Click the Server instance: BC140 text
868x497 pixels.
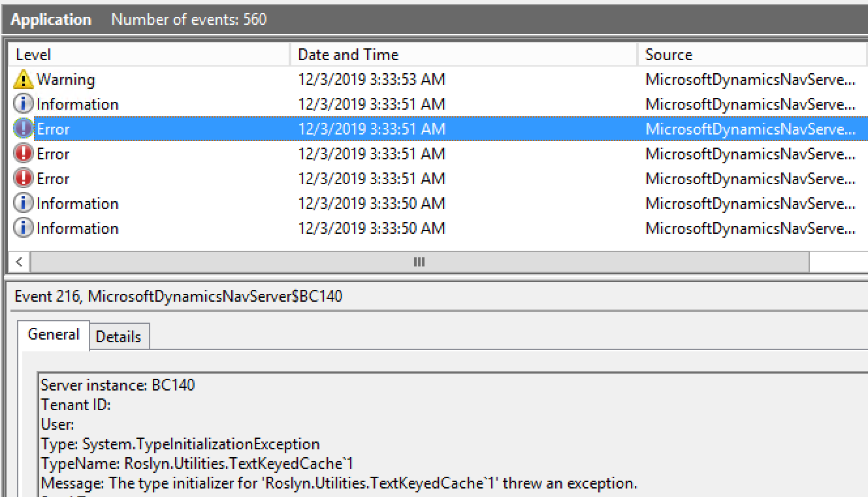[x=118, y=385]
